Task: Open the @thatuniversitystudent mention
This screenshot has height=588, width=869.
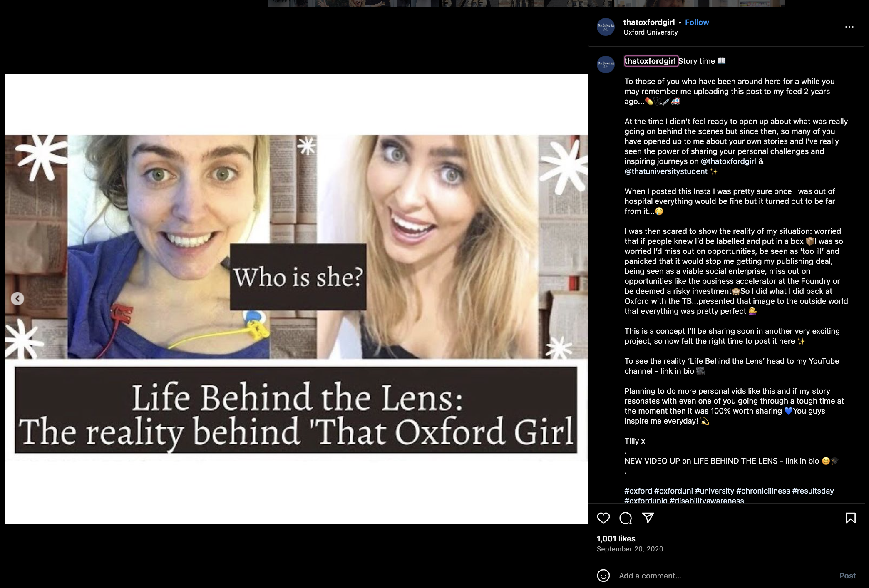Action: [666, 171]
